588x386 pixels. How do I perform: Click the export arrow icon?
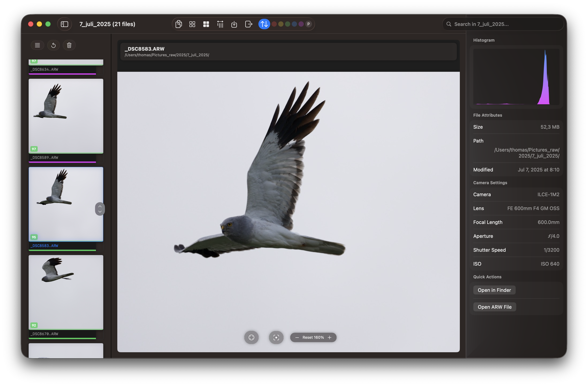(x=248, y=24)
